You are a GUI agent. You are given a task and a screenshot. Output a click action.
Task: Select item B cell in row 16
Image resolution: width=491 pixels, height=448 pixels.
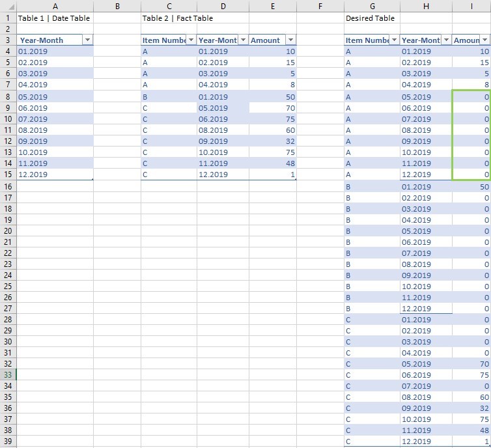372,187
